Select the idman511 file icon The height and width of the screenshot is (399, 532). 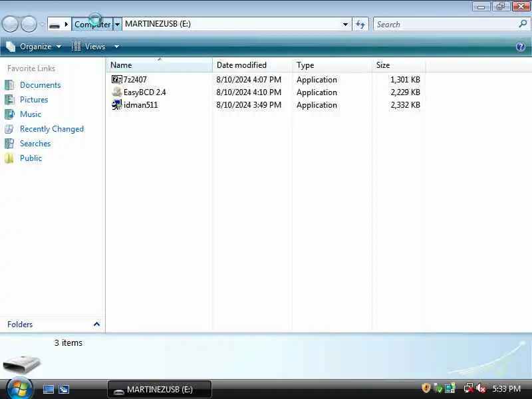coord(117,104)
